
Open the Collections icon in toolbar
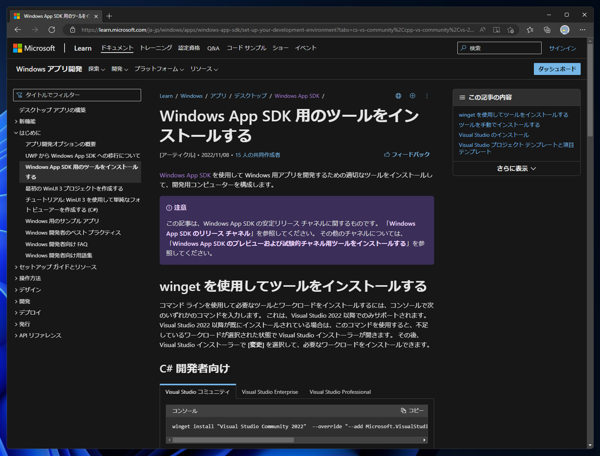547,30
